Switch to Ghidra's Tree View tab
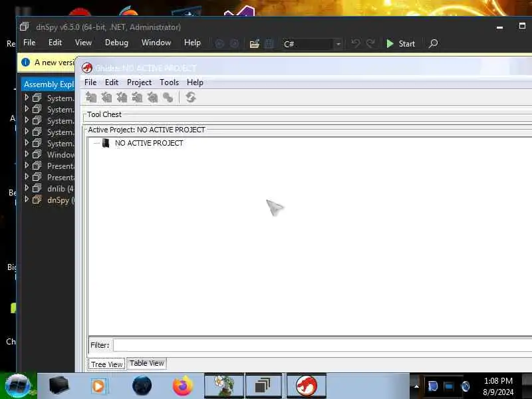The height and width of the screenshot is (399, 532). [x=106, y=364]
